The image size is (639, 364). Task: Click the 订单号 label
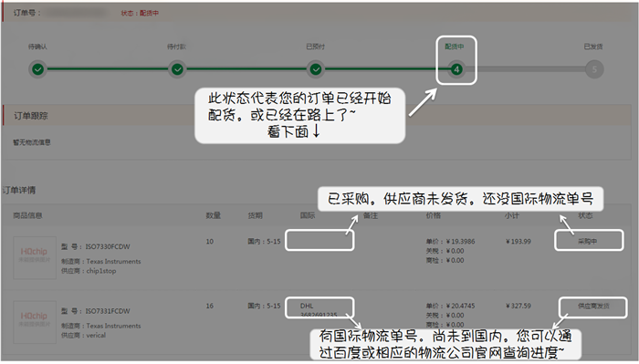(26, 13)
